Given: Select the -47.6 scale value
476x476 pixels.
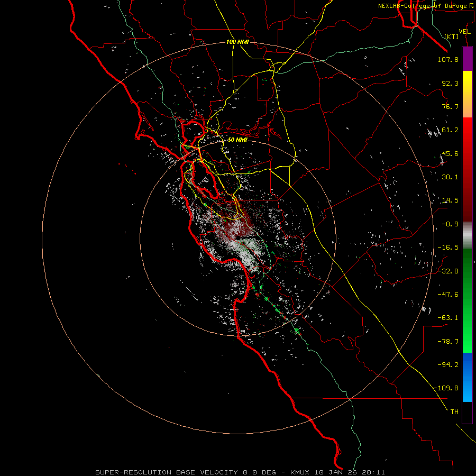Looking at the screenshot, I should pos(448,294).
